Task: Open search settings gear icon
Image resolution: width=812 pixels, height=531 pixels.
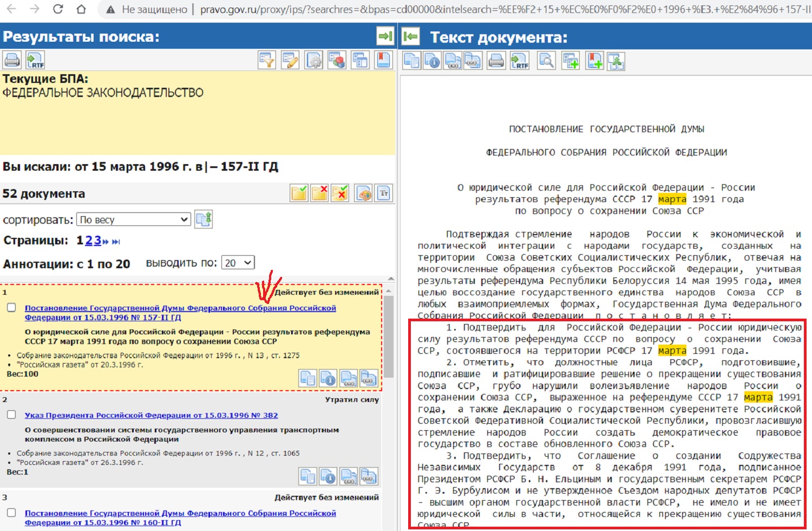Action: pyautogui.click(x=314, y=60)
